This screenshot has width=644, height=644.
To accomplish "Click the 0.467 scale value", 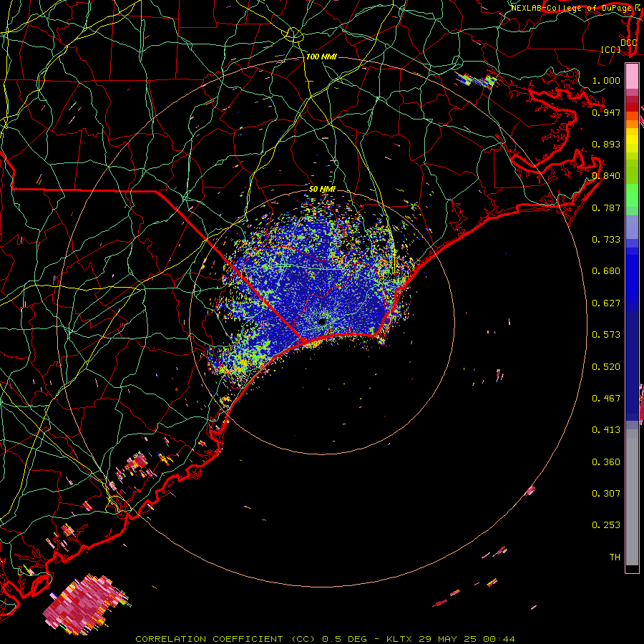I will (606, 399).
